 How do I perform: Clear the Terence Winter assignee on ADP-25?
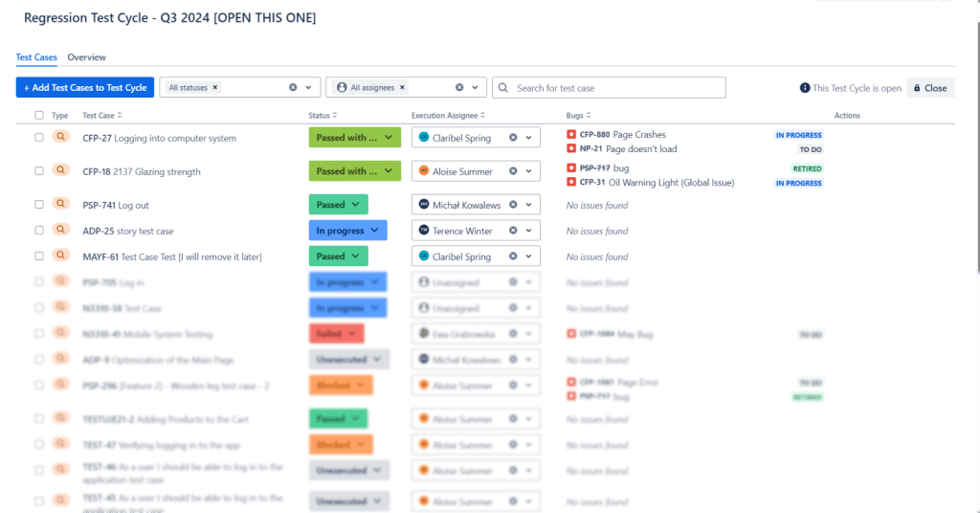click(x=513, y=231)
